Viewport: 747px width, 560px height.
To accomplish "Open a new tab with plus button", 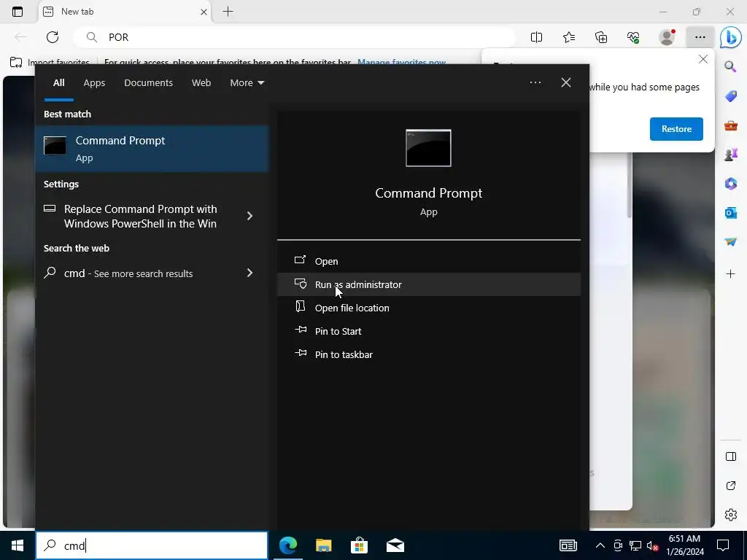I will tap(228, 12).
